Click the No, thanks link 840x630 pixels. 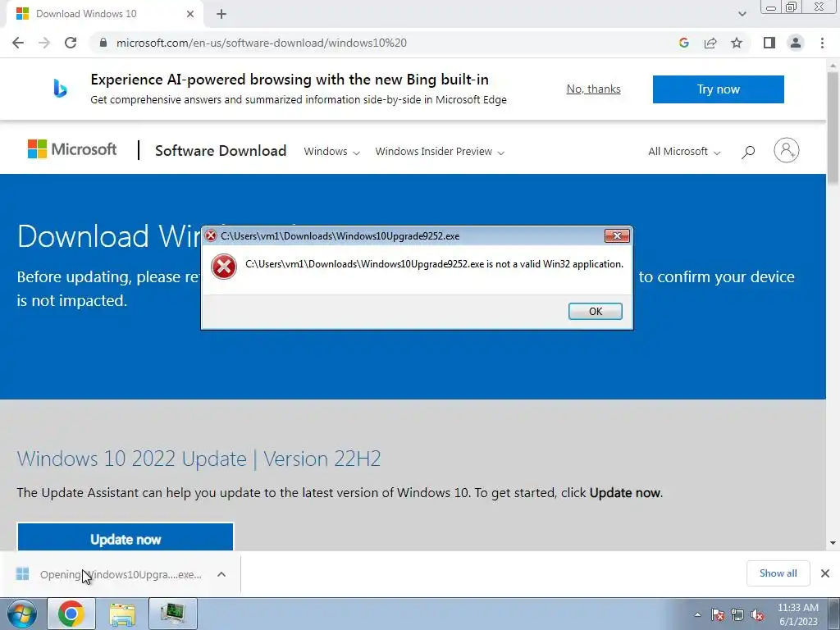(x=594, y=89)
